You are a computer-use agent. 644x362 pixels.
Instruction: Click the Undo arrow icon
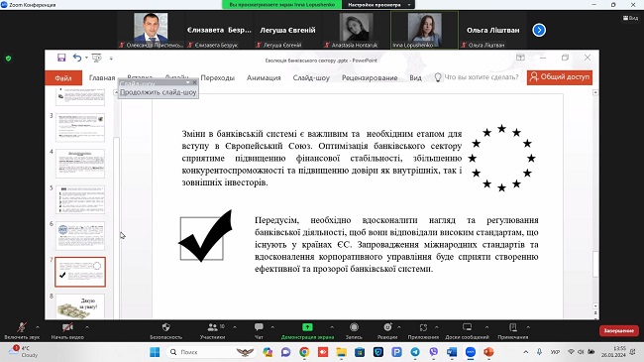(x=77, y=58)
